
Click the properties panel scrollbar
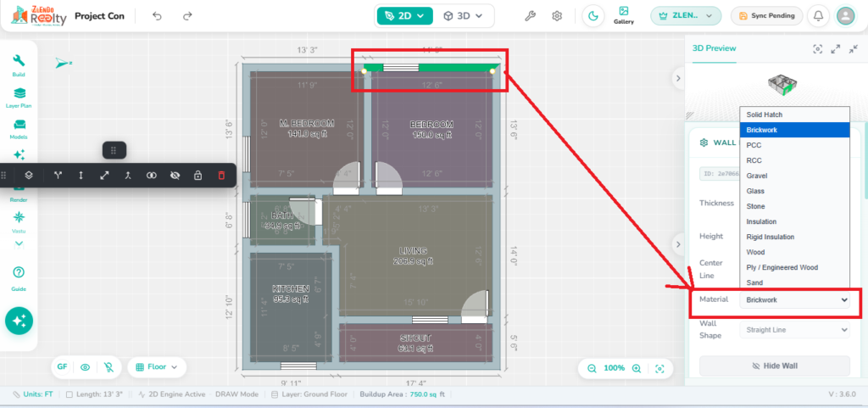pos(865,160)
